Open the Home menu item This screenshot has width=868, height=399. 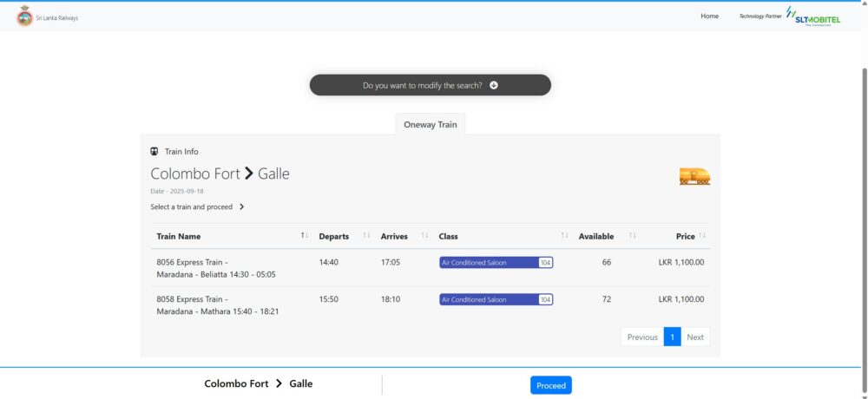tap(709, 16)
